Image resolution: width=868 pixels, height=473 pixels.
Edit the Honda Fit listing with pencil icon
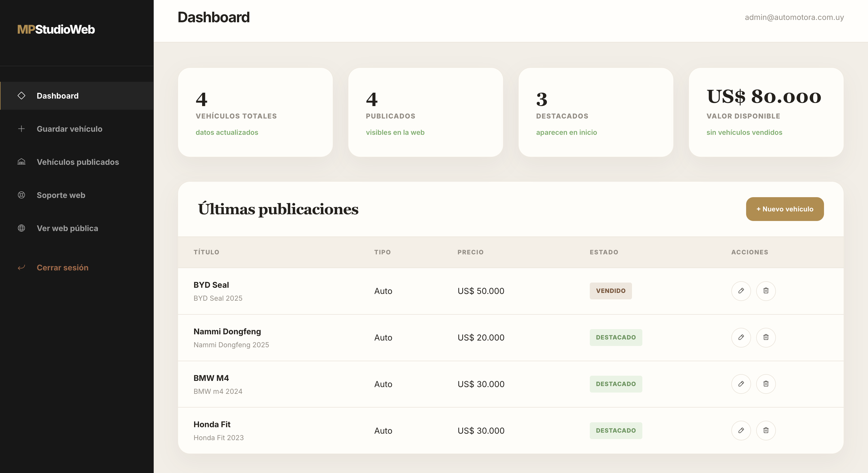click(x=741, y=430)
